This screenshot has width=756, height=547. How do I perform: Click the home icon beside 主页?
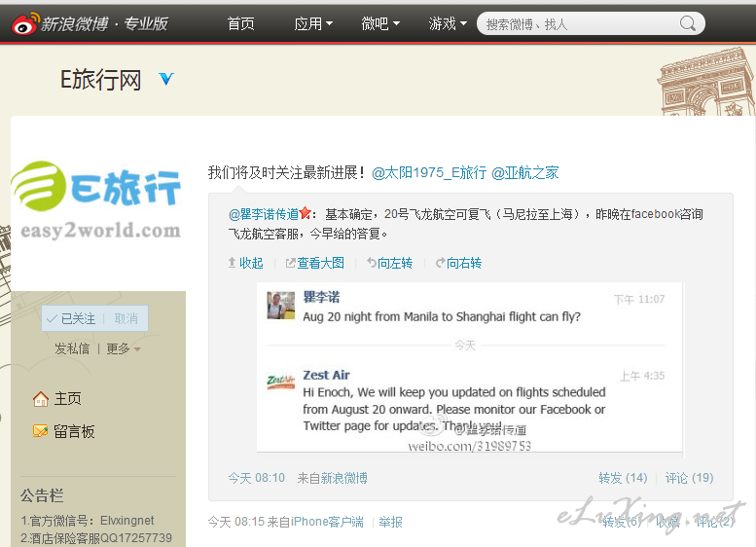point(41,399)
